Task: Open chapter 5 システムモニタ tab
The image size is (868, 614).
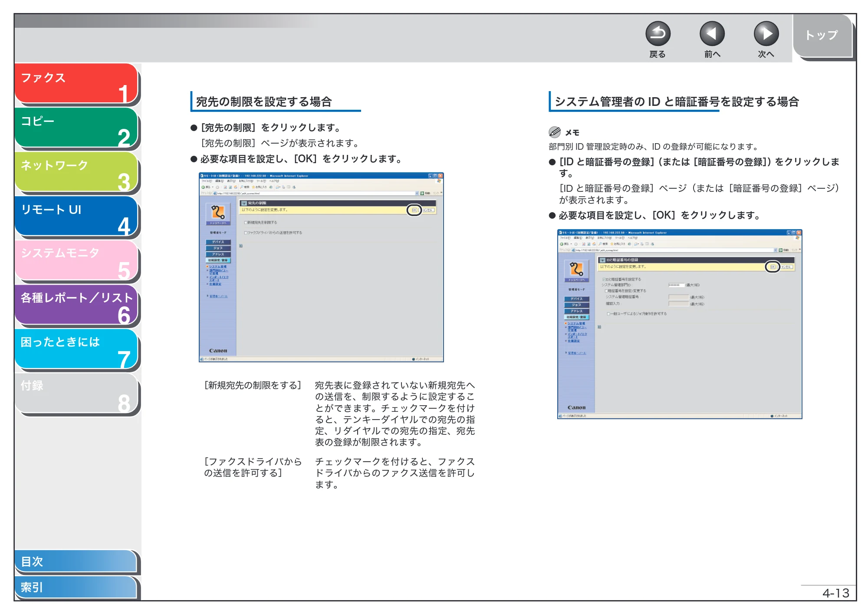Action: (x=76, y=261)
